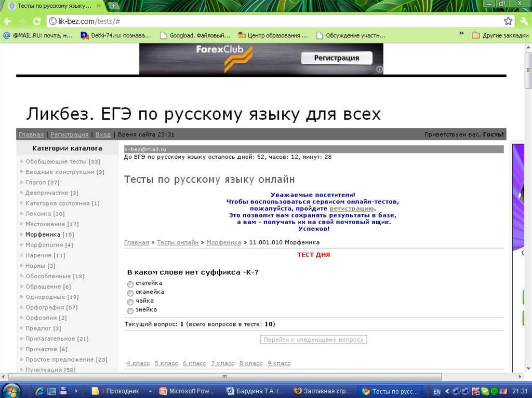Open a new tab with plus button
This screenshot has height=398, width=532.
pos(113,5)
